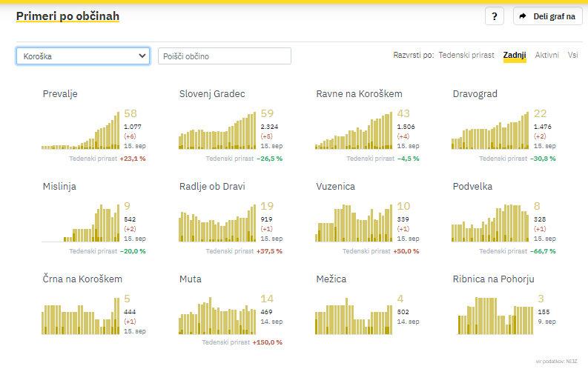Click the share arrow icon
Screen dimensions: 588x389
pyautogui.click(x=523, y=16)
